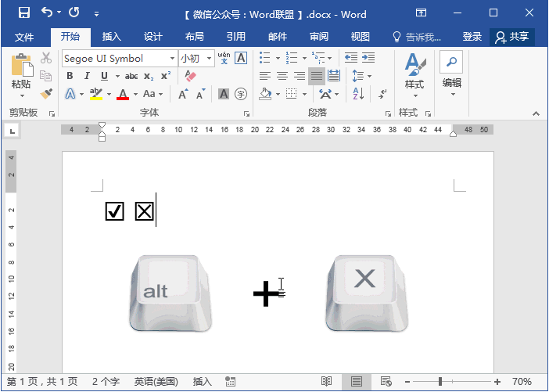Image resolution: width=549 pixels, height=392 pixels.
Task: Click the Copy icon
Action: point(46,76)
